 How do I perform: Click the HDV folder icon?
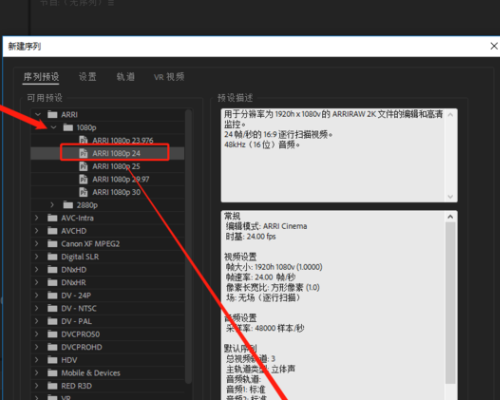tap(52, 360)
